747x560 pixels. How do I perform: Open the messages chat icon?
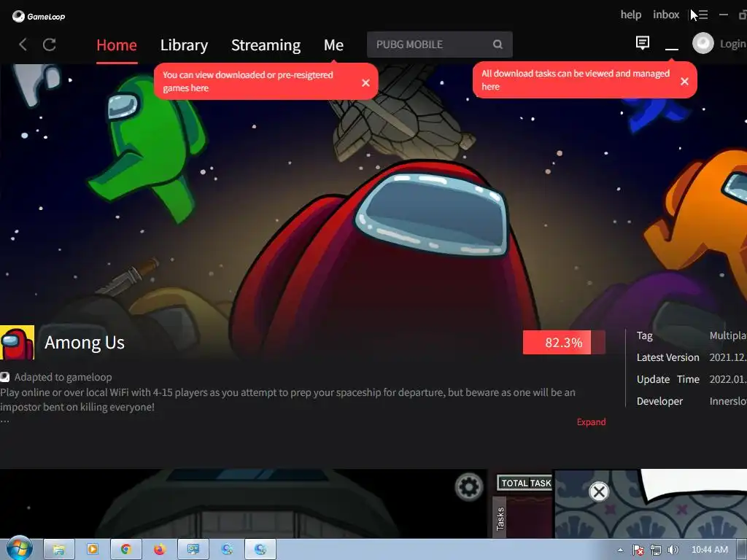pos(642,43)
